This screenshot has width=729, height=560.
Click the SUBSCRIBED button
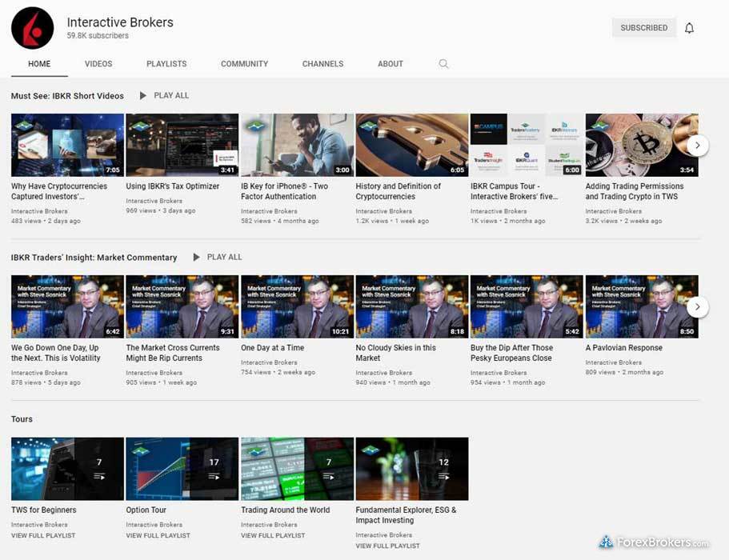point(644,28)
